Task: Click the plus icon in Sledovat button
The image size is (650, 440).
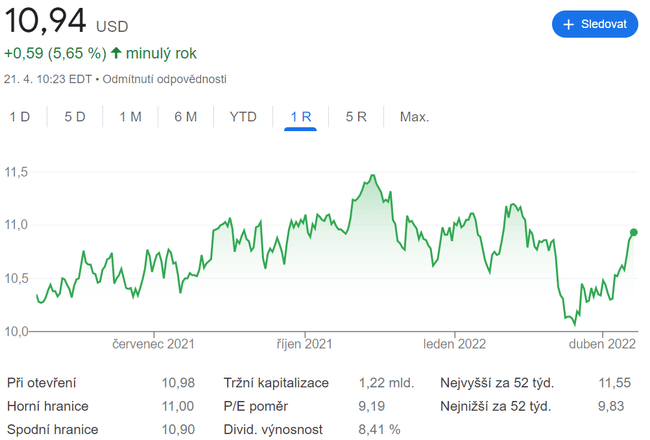Action: click(569, 24)
